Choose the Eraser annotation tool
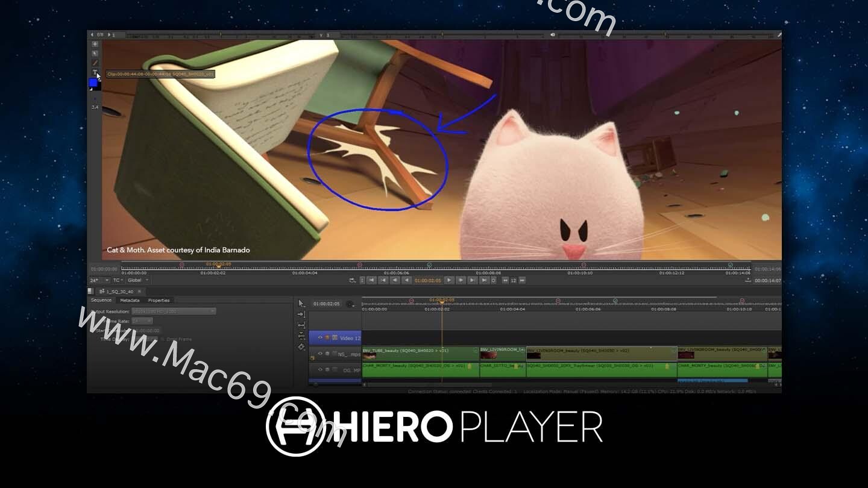Viewport: 868px width, 488px height. 95,52
